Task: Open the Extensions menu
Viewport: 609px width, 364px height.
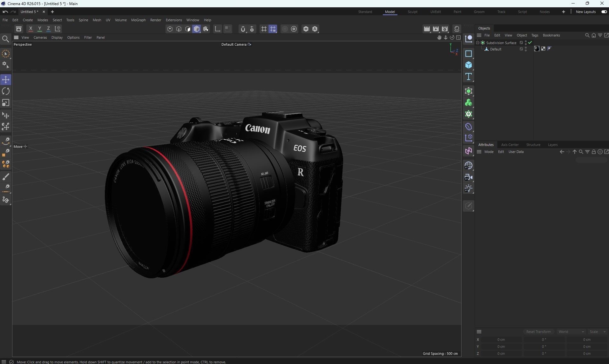Action: tap(174, 20)
